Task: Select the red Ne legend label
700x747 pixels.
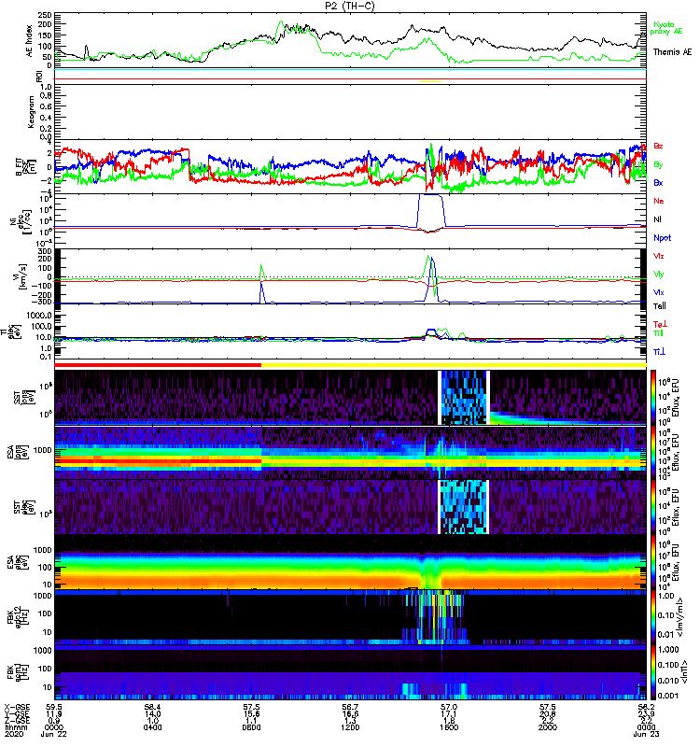Action: coord(659,201)
